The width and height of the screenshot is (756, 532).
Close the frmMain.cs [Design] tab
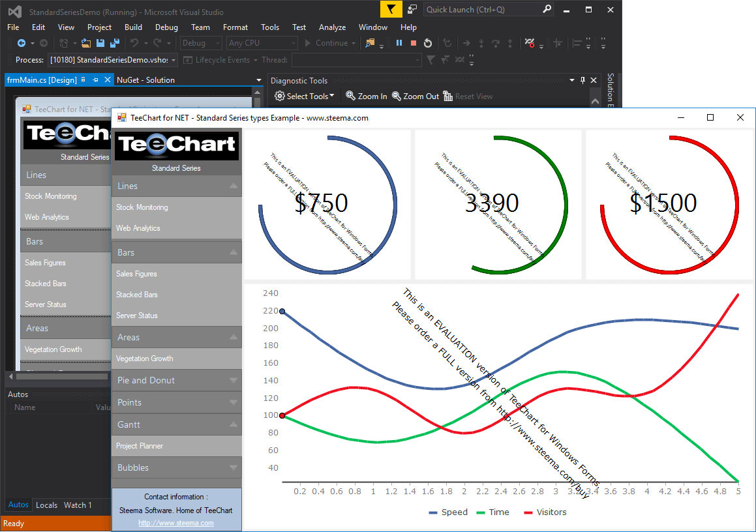click(x=108, y=80)
